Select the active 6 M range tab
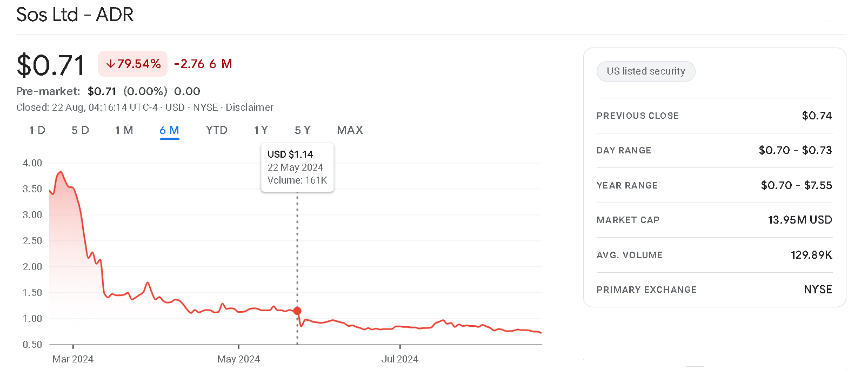The height and width of the screenshot is (370, 868). (169, 130)
